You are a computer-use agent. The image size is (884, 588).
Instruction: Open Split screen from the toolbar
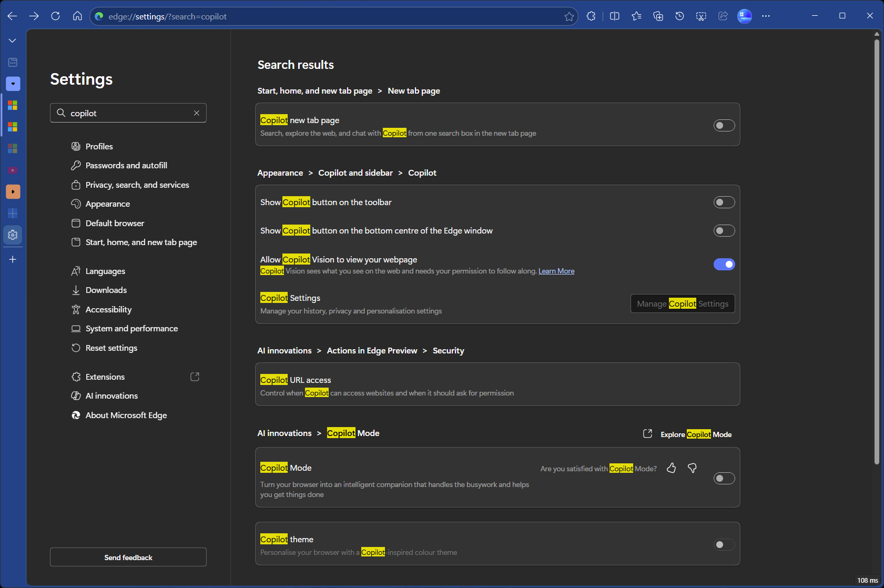click(614, 16)
